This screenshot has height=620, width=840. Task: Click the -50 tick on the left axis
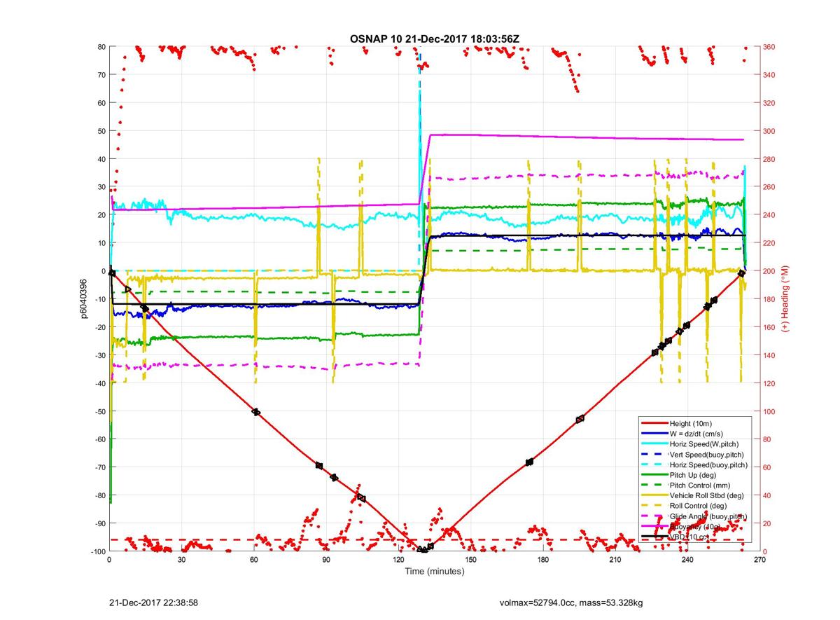[x=99, y=411]
